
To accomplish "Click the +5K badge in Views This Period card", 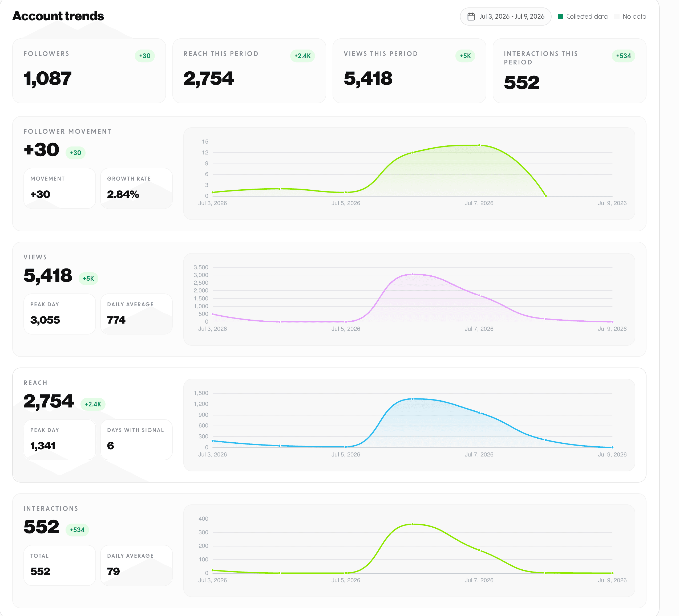I will pos(465,56).
